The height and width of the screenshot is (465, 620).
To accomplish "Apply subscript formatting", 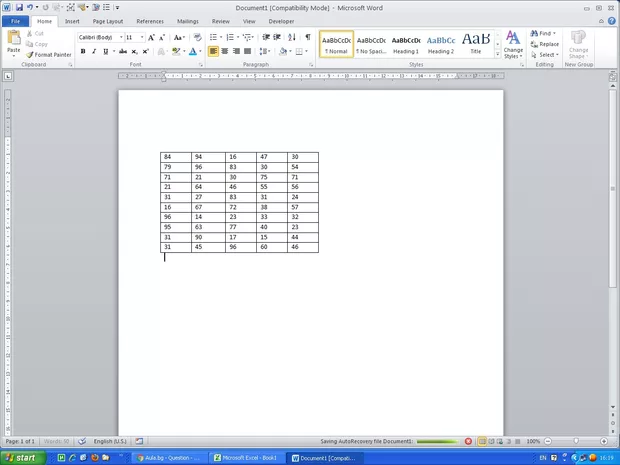I will (134, 51).
